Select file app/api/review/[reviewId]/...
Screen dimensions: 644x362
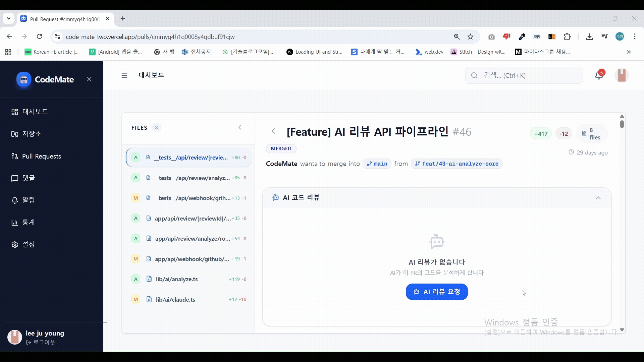point(189,218)
